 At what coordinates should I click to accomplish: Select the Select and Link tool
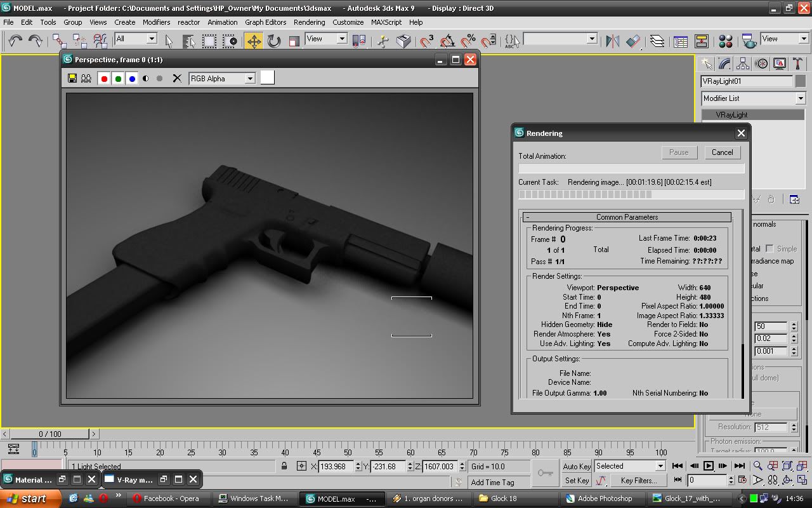coord(59,41)
